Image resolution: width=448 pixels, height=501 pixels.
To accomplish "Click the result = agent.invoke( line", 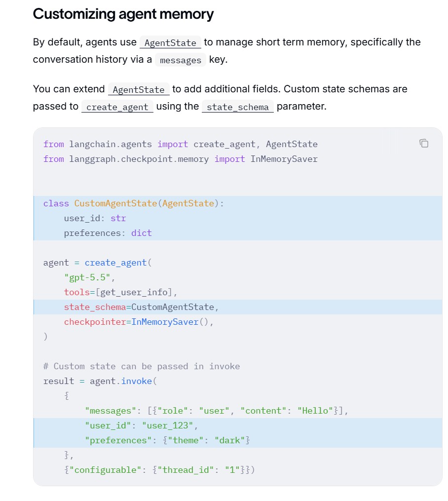I will [x=100, y=381].
